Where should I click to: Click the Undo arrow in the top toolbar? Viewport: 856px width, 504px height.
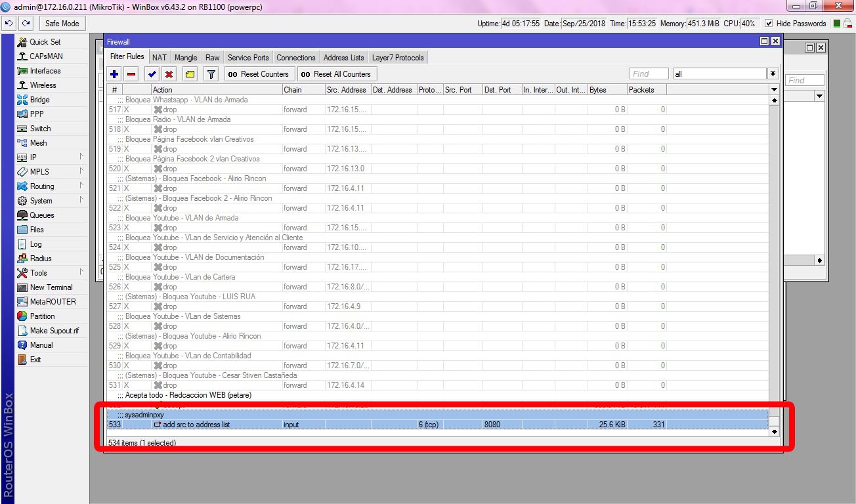point(9,23)
